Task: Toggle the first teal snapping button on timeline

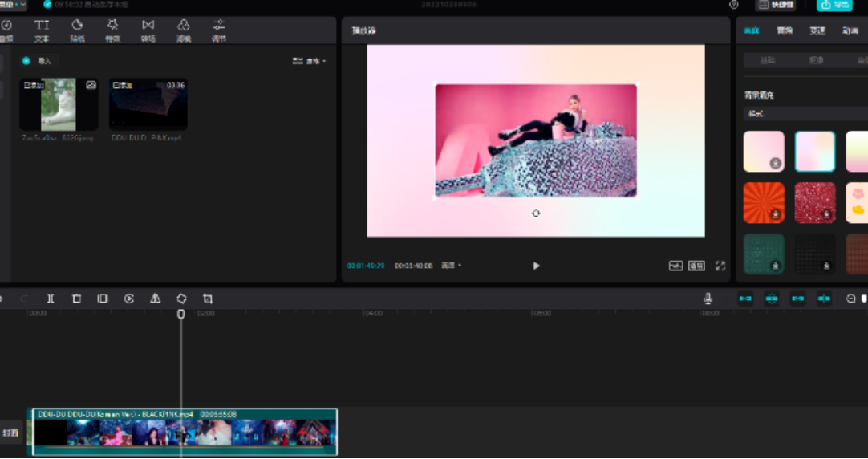Action: 745,299
